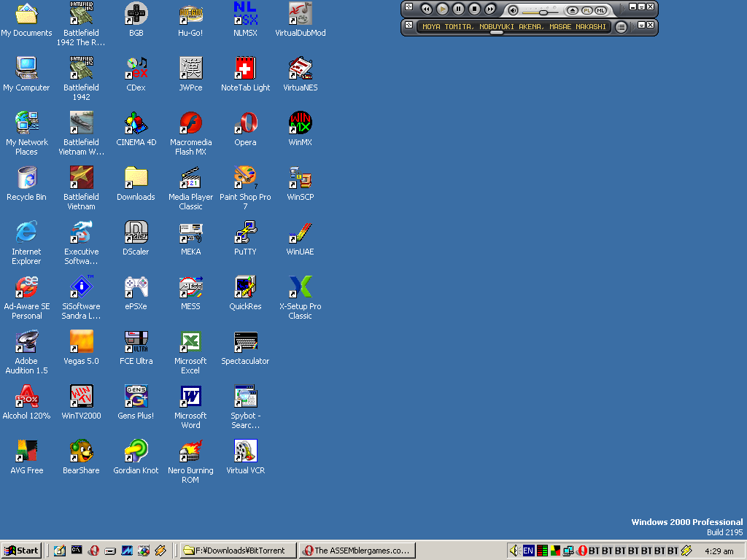Select Paint Shop Pro 7 icon
This screenshot has height=560, width=747.
(x=245, y=188)
